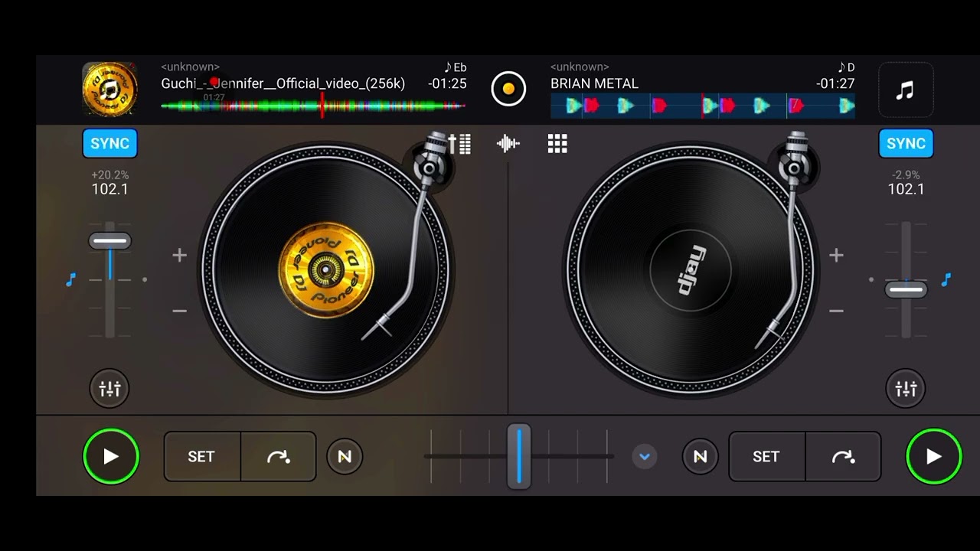Viewport: 980px width, 551px height.
Task: Open the pads grid view icon
Action: pyautogui.click(x=557, y=143)
